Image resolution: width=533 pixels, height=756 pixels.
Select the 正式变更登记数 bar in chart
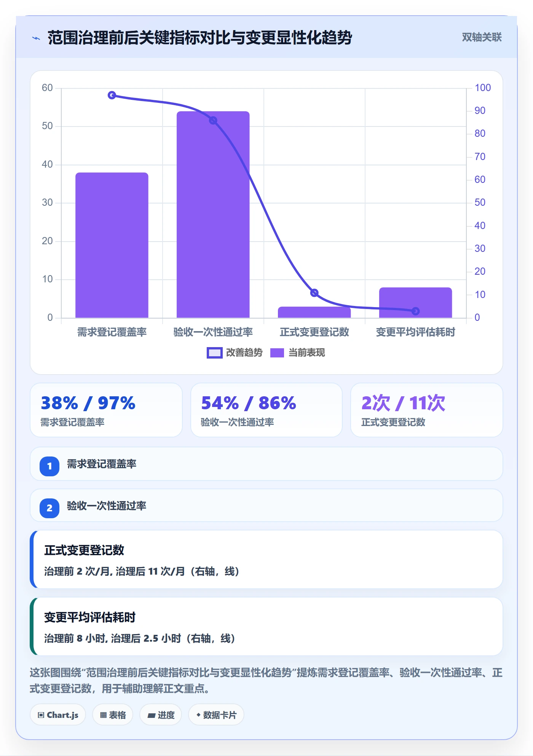pyautogui.click(x=314, y=312)
